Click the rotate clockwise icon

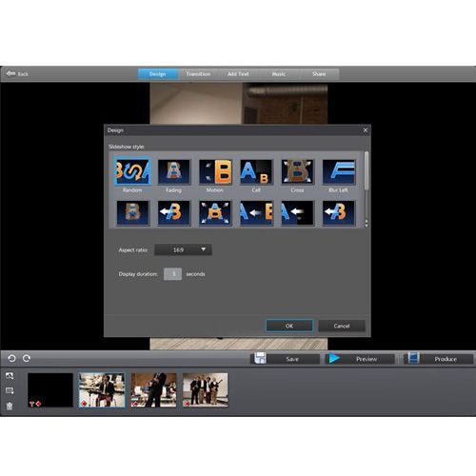[27, 358]
